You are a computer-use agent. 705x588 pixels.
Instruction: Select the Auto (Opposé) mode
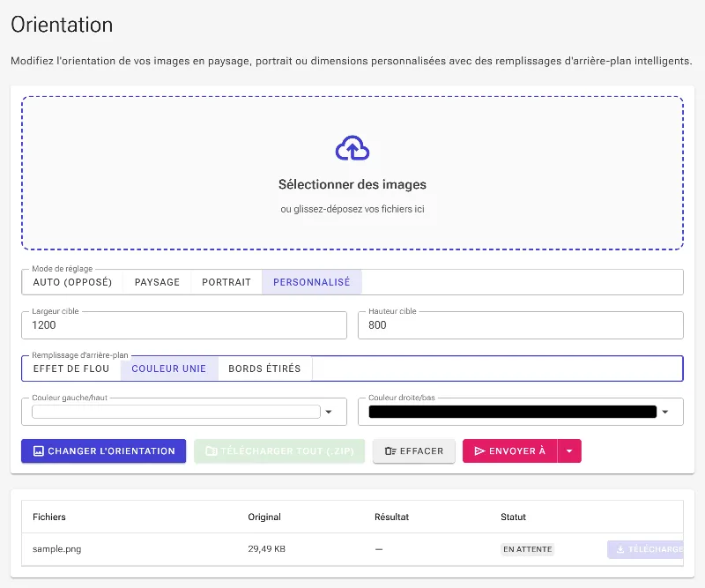pyautogui.click(x=72, y=282)
